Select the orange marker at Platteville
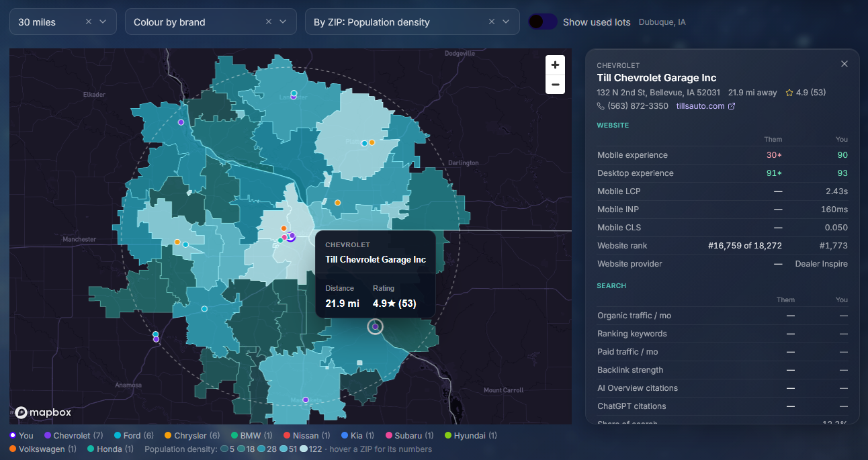Viewport: 868px width, 460px height. pyautogui.click(x=372, y=142)
